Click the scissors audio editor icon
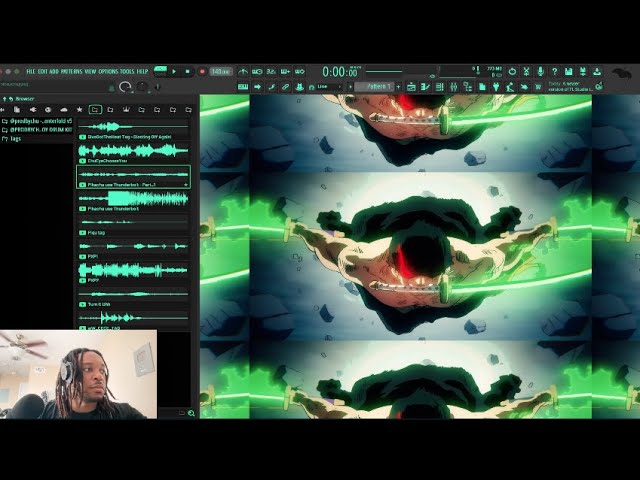The image size is (640, 480). [x=527, y=72]
